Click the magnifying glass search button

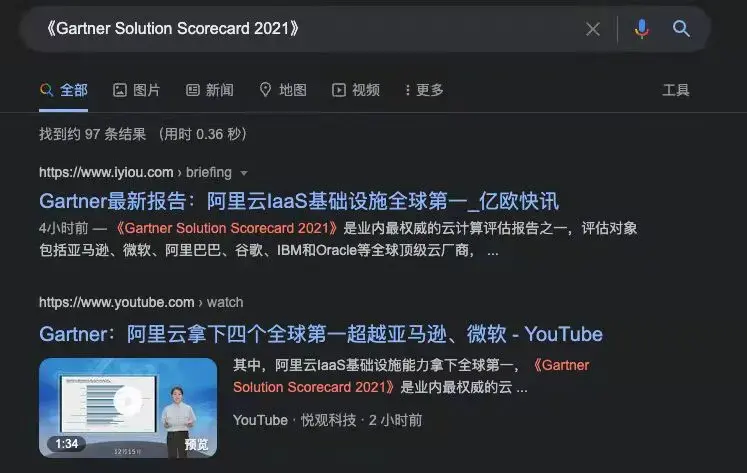681,29
